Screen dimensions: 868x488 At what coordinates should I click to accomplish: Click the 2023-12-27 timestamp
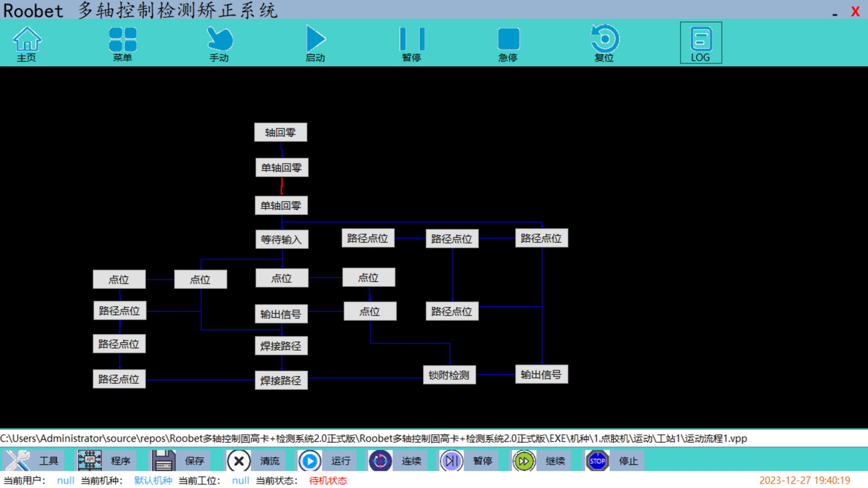[805, 480]
